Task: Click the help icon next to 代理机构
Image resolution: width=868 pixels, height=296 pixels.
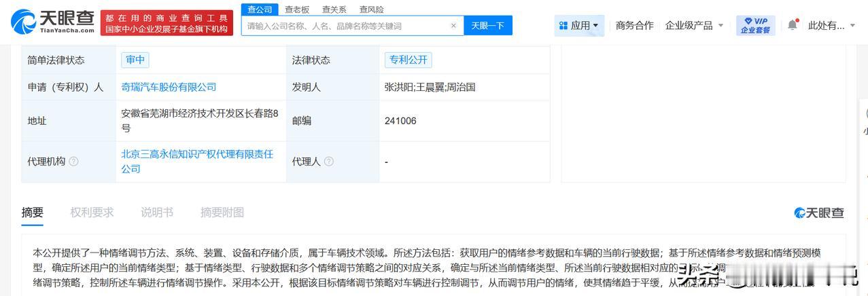Action: (73, 162)
